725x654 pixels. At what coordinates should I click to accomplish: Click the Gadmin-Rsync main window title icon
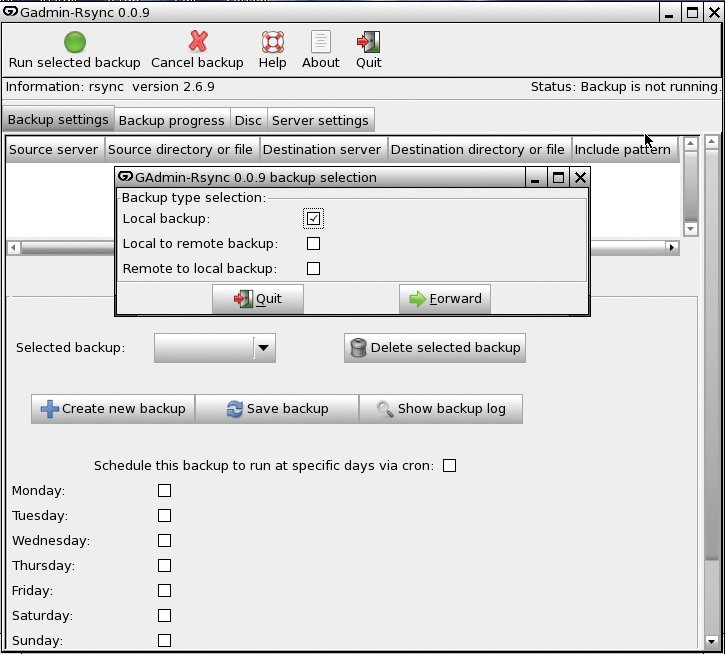tap(10, 12)
